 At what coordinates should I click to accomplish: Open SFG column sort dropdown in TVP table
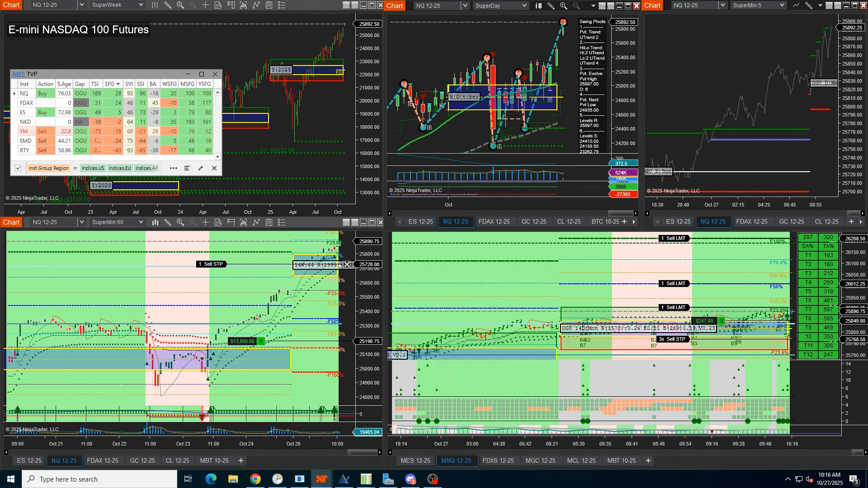118,84
